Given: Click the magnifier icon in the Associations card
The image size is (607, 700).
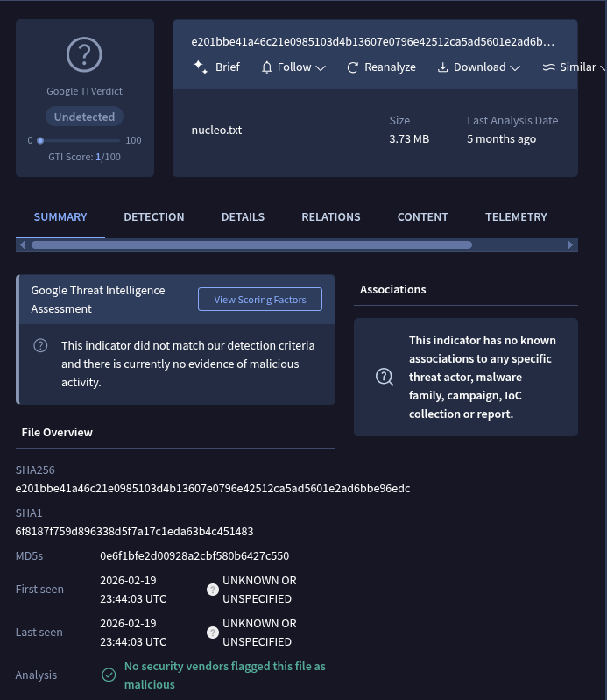Looking at the screenshot, I should point(385,378).
